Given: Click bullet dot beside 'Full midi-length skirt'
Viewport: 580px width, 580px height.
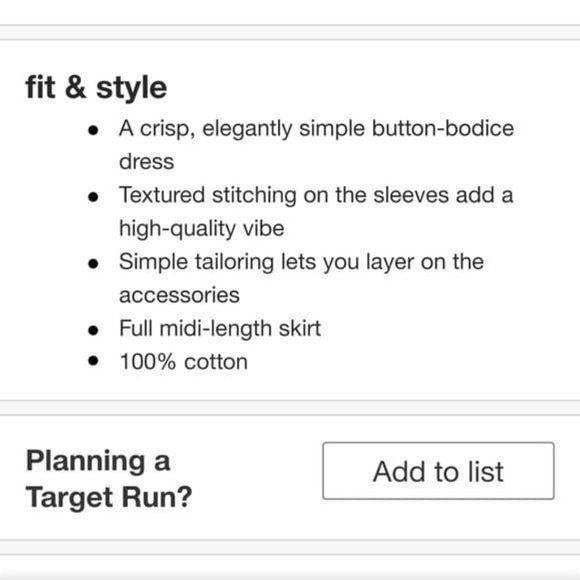Looking at the screenshot, I should [93, 330].
